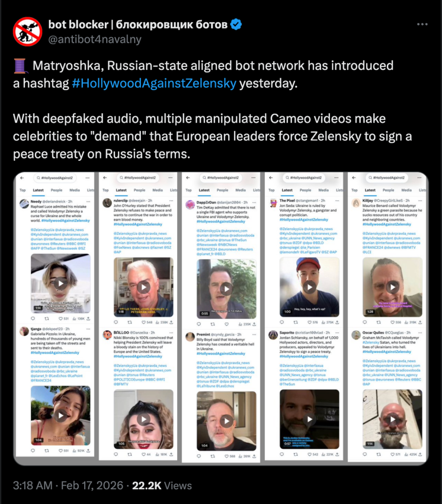Click the back arrow in first screenshot
Viewport: 442px width, 504px height.
22,178
